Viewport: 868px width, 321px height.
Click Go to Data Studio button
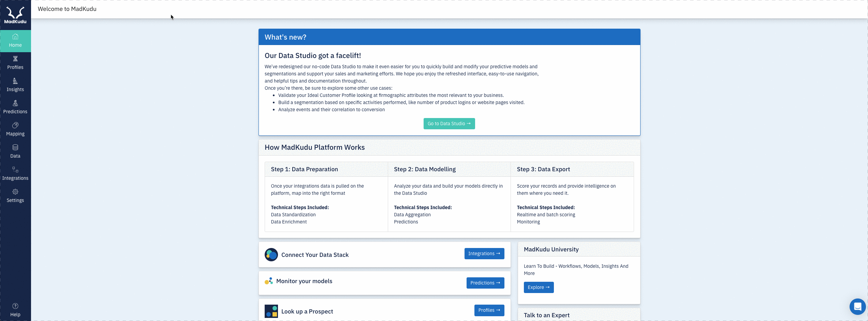[x=449, y=123]
